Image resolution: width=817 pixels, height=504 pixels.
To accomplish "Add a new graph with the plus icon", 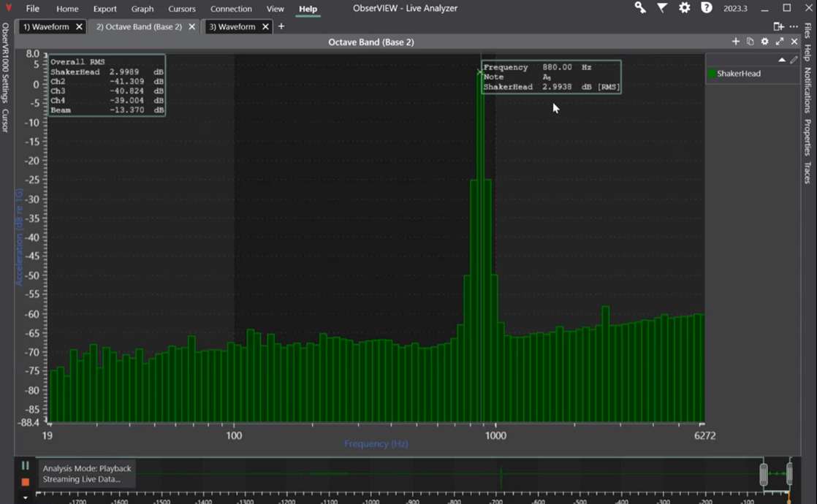I will point(735,42).
